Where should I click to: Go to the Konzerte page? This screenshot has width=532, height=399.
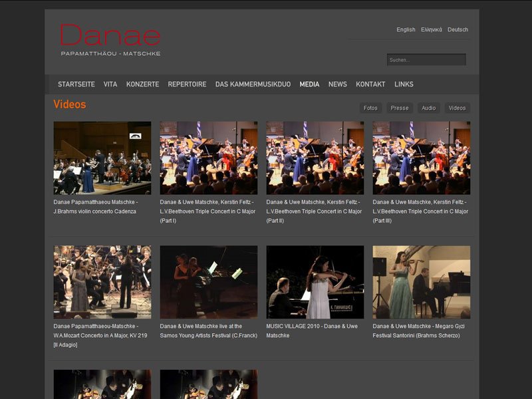pos(142,84)
